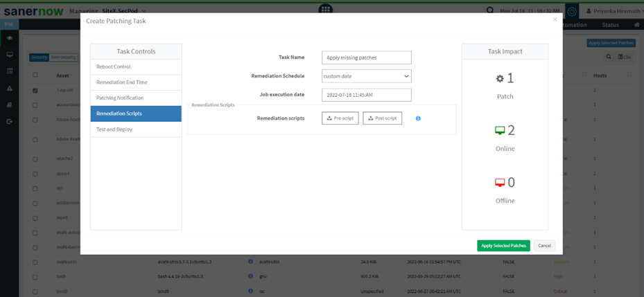
Task: Click the Job execution date field
Action: click(x=366, y=95)
